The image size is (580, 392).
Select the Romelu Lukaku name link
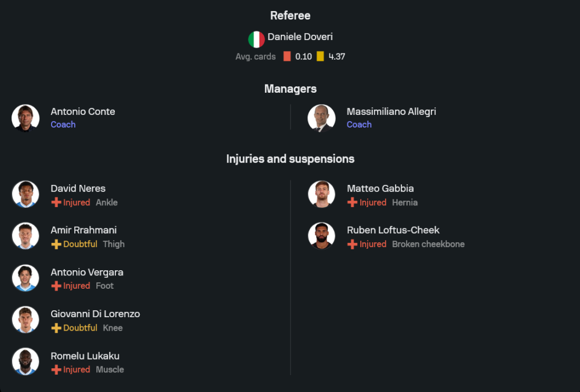[x=85, y=355]
